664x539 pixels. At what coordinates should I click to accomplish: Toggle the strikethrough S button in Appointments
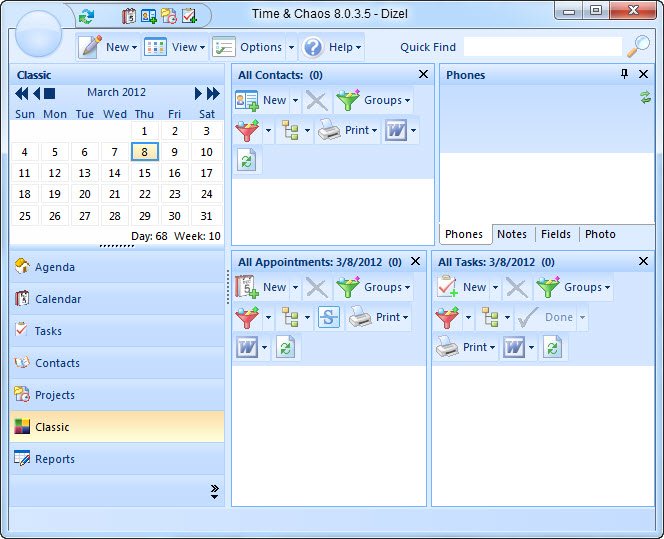[x=329, y=317]
